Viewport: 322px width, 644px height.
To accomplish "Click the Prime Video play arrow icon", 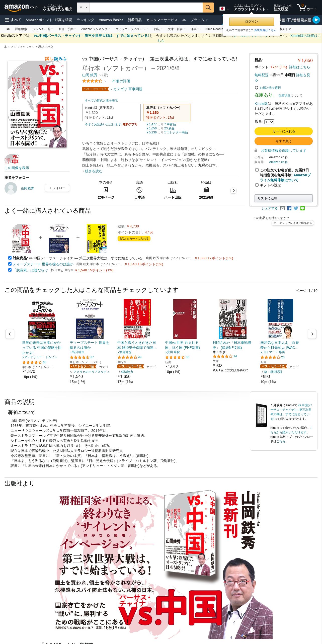I will point(316,20).
